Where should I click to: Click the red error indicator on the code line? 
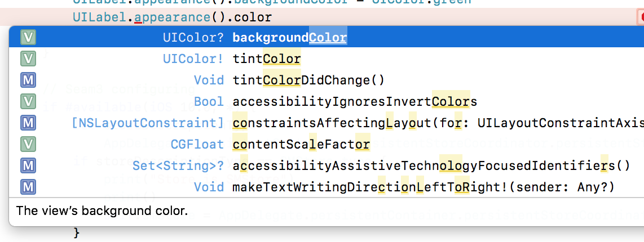639,18
